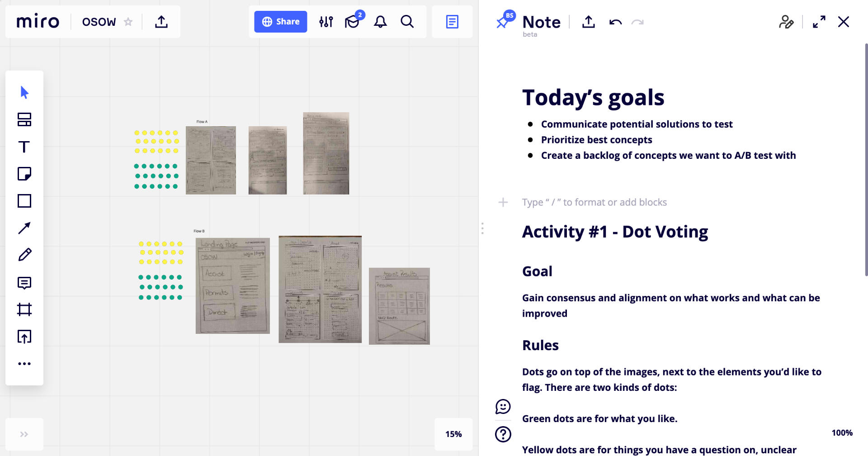Choose the Pen drawing tool
Viewport: 868px width, 456px height.
pyautogui.click(x=24, y=255)
